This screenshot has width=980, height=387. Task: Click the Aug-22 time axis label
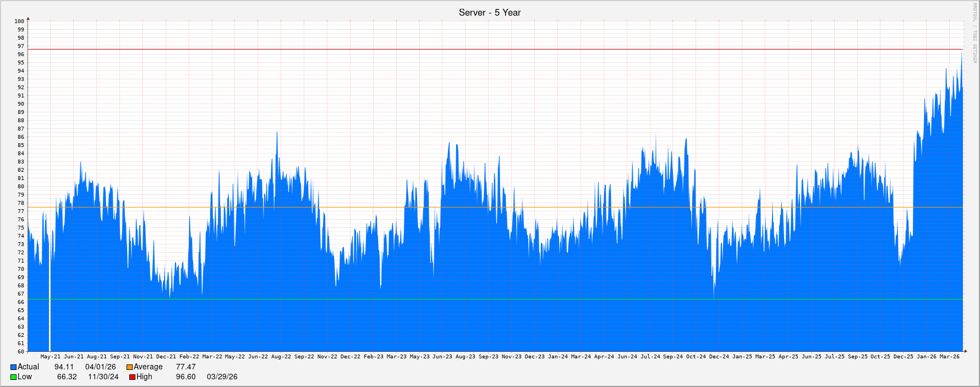281,357
